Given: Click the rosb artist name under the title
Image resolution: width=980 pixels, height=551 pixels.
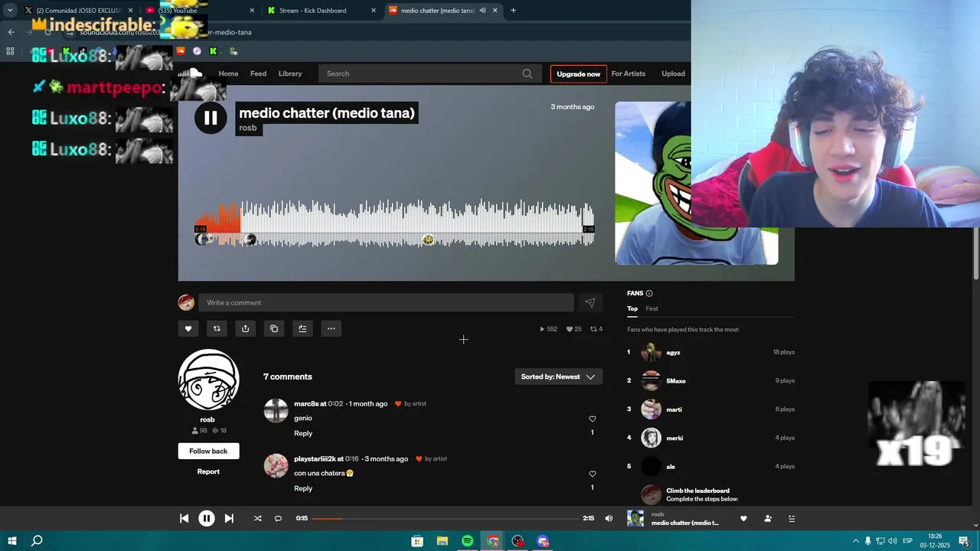Looking at the screenshot, I should click(248, 128).
